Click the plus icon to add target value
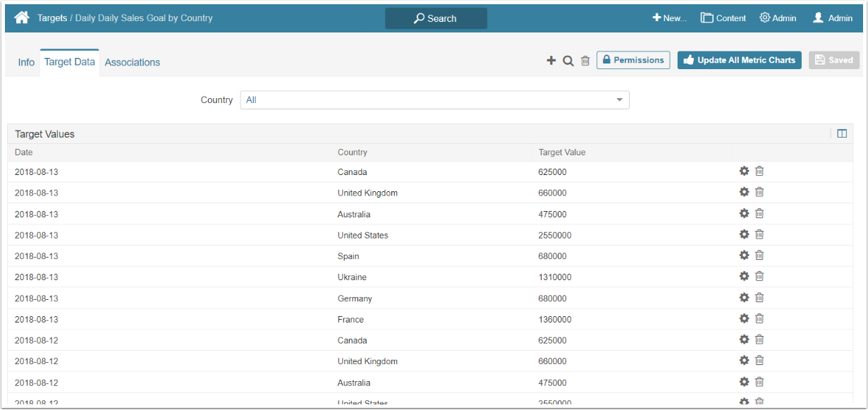 551,61
